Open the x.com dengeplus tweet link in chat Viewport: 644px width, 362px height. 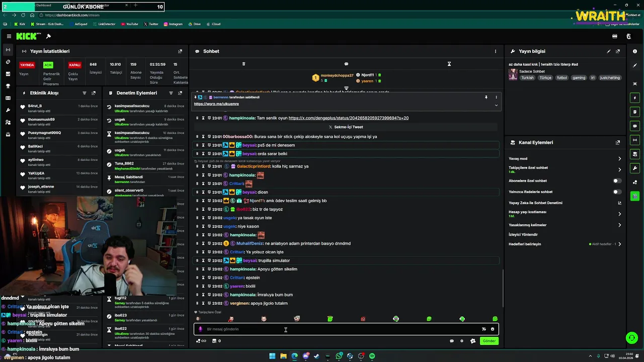click(x=348, y=118)
